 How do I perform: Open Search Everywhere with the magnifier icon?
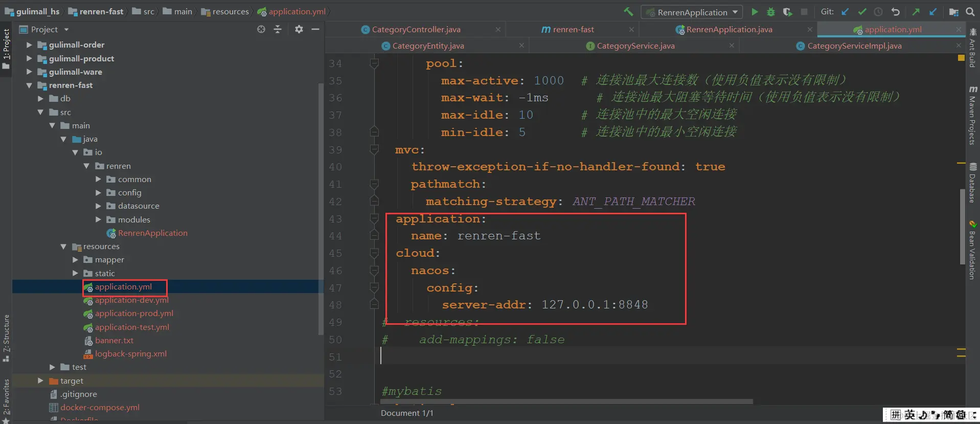pos(970,12)
